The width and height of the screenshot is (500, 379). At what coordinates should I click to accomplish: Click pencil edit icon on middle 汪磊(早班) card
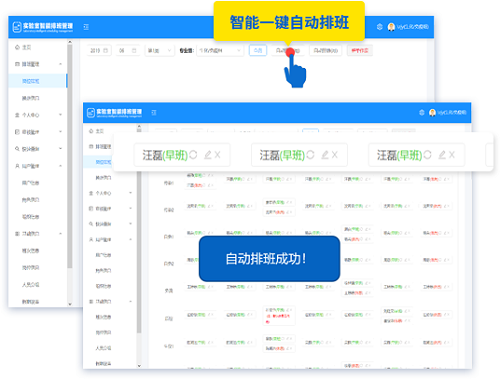(325, 155)
